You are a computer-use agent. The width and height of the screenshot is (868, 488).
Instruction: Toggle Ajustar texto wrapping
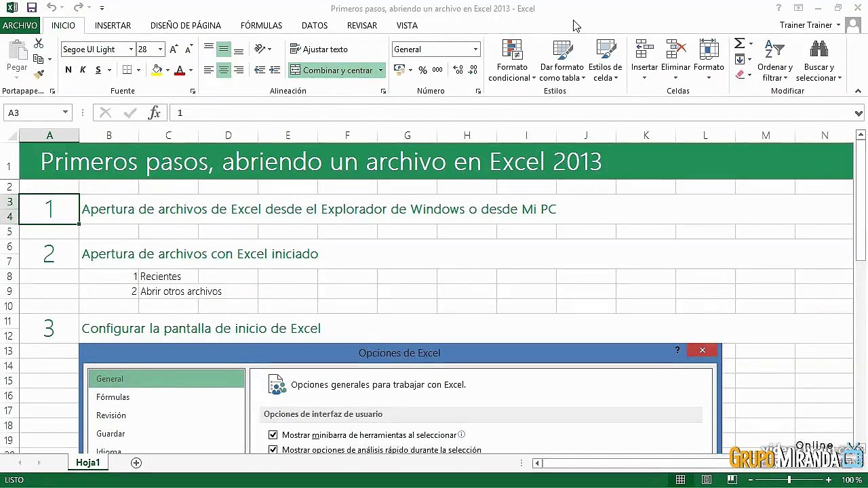click(x=319, y=49)
